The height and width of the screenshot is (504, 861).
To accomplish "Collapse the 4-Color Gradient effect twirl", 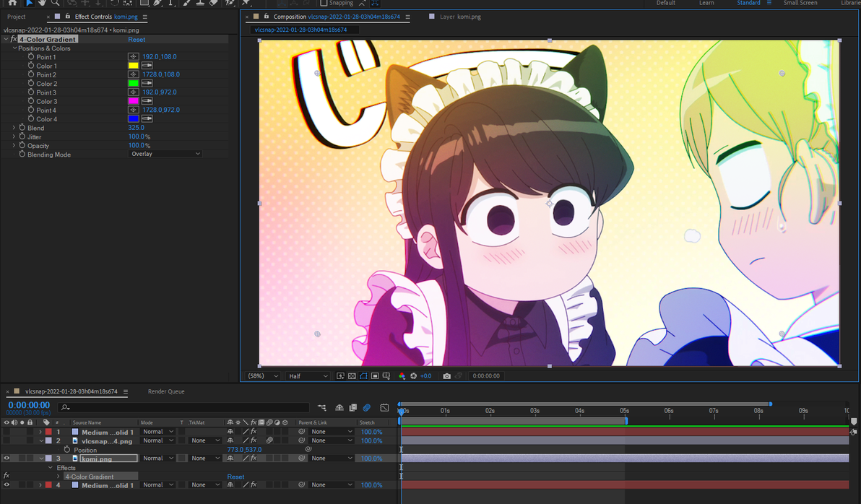I will tap(7, 39).
